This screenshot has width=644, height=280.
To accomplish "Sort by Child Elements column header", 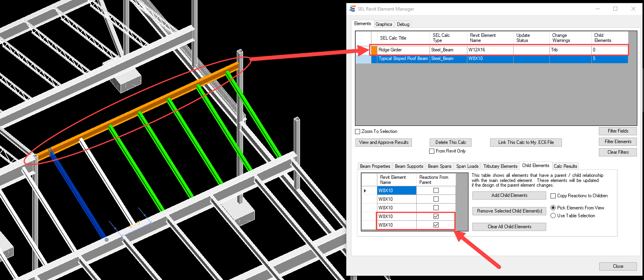I will pos(610,38).
